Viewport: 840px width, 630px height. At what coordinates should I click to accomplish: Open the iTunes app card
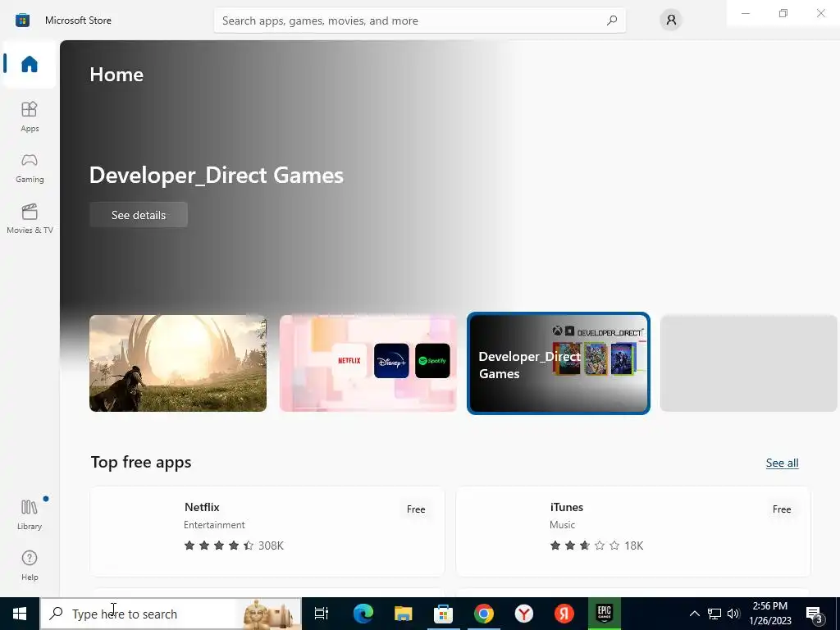(x=632, y=532)
